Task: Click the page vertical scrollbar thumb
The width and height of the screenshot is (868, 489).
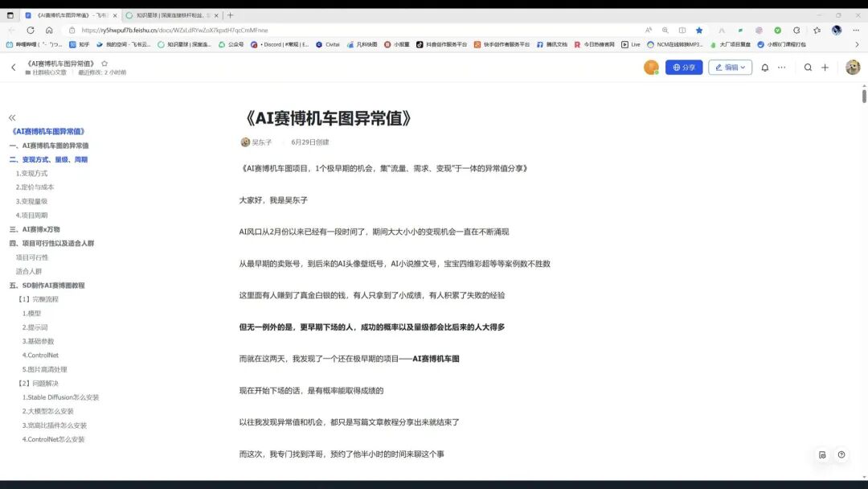Action: (864, 95)
